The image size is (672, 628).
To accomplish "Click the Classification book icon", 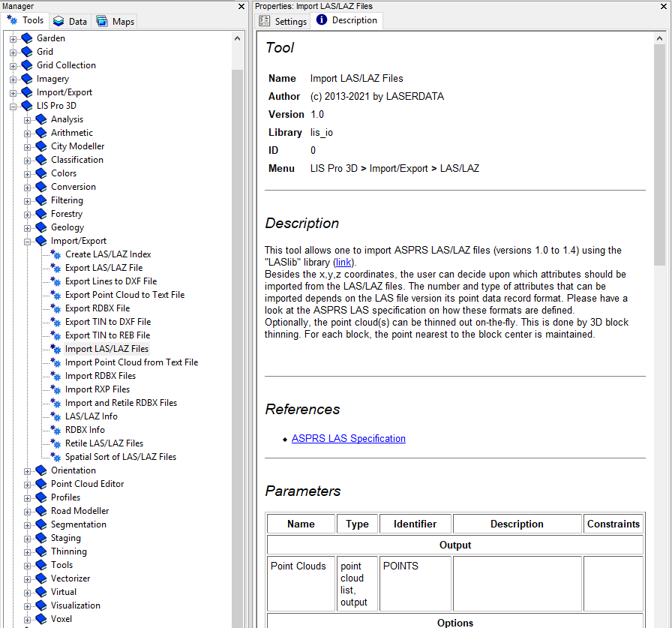I will (x=41, y=160).
